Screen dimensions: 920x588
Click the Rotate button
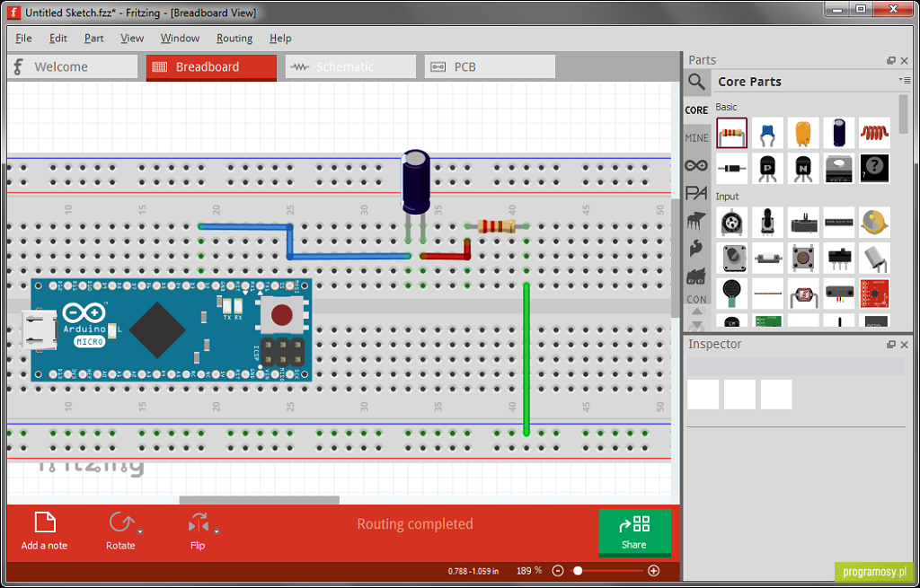(x=120, y=531)
